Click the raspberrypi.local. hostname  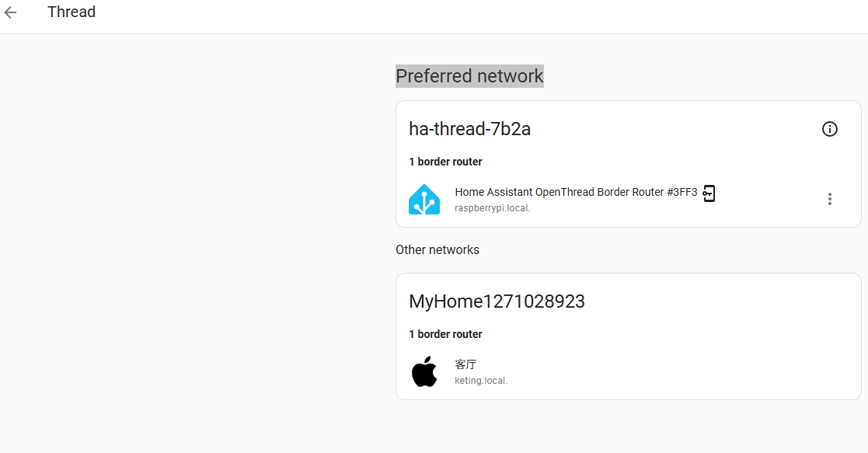pyautogui.click(x=492, y=208)
